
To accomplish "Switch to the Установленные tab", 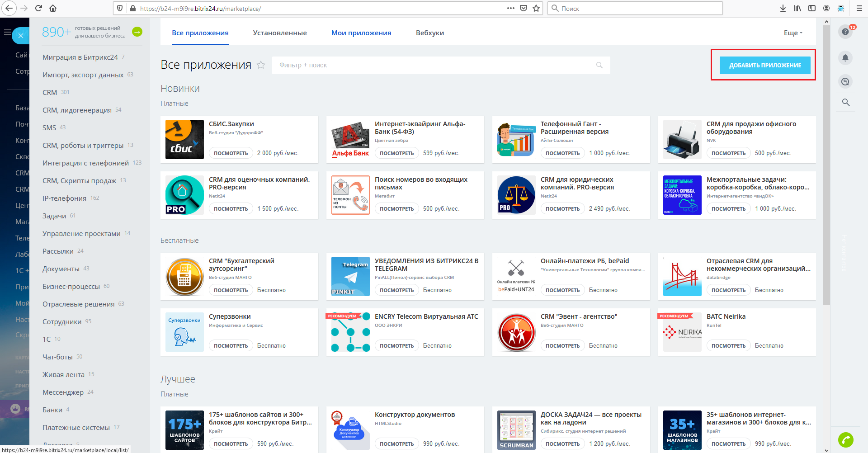I will coord(280,33).
